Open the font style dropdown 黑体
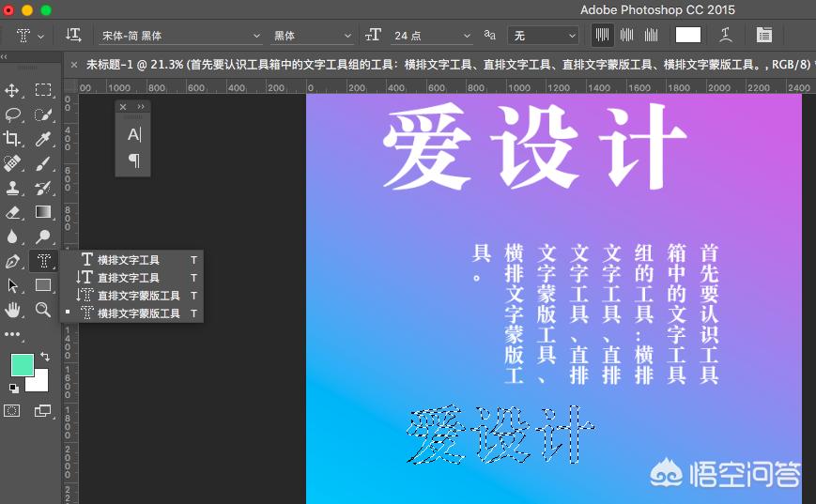This screenshot has width=816, height=504. [313, 36]
